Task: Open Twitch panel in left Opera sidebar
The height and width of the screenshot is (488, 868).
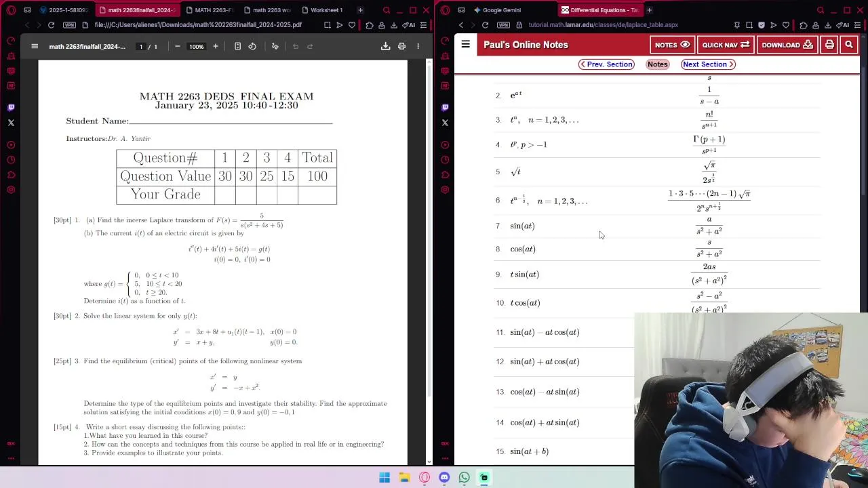Action: [11, 107]
